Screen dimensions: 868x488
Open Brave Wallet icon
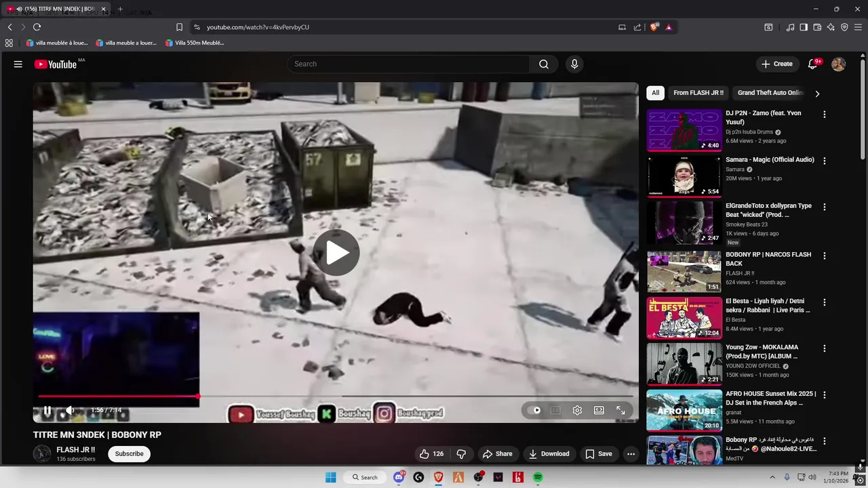(817, 27)
